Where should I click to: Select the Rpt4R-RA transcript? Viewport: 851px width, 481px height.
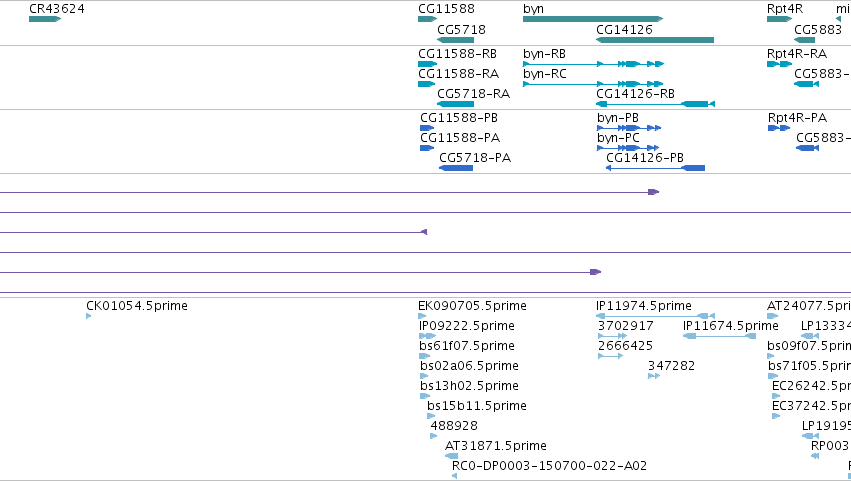point(797,54)
